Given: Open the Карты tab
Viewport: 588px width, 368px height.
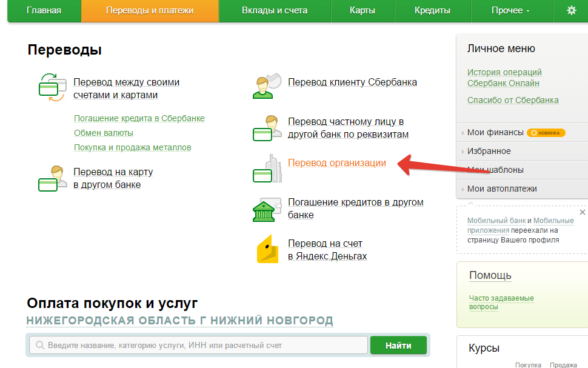Looking at the screenshot, I should (362, 10).
